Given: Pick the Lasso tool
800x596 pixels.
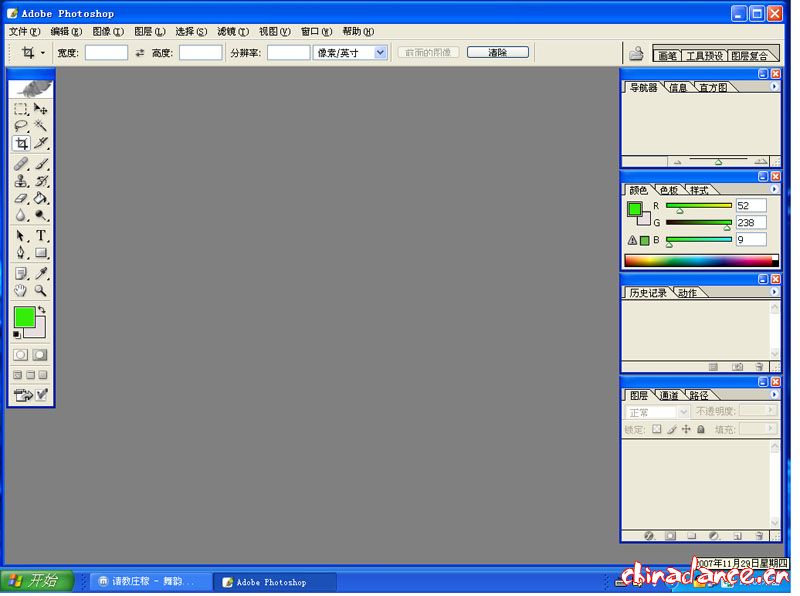Looking at the screenshot, I should [x=21, y=126].
